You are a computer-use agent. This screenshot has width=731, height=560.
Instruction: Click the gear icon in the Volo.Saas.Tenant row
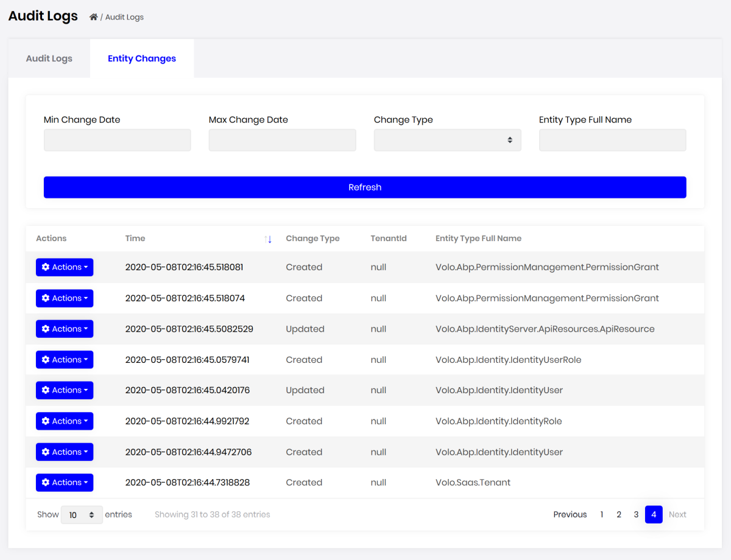pyautogui.click(x=46, y=482)
